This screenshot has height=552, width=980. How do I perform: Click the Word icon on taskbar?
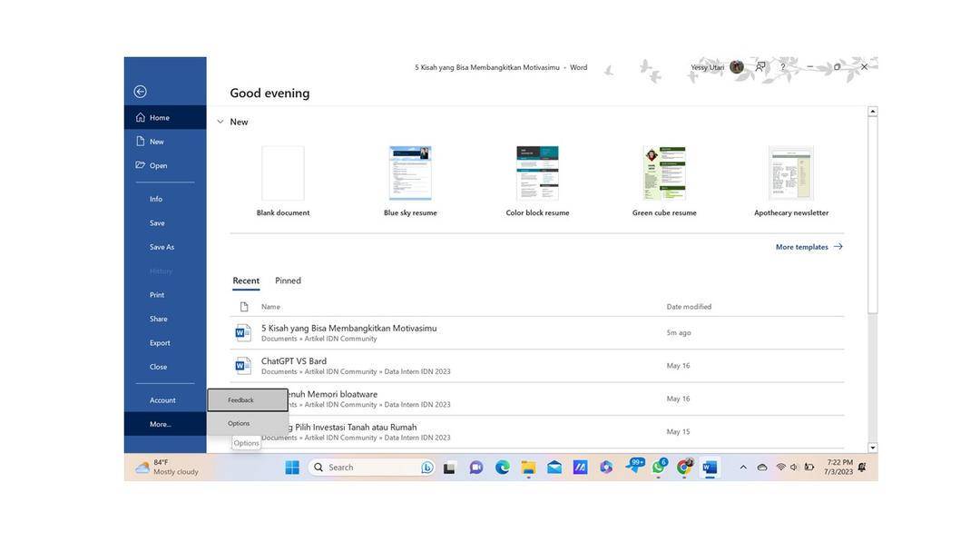click(710, 468)
